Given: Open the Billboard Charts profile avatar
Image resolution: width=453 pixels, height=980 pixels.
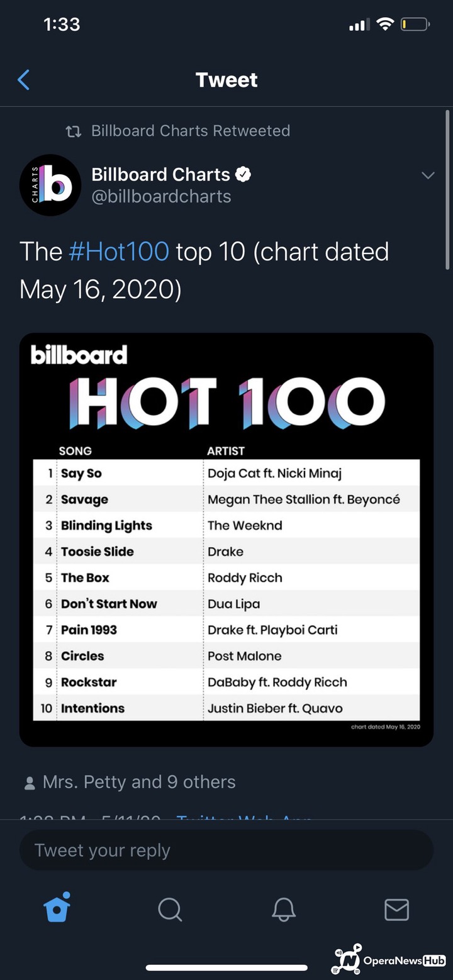Looking at the screenshot, I should 50,185.
